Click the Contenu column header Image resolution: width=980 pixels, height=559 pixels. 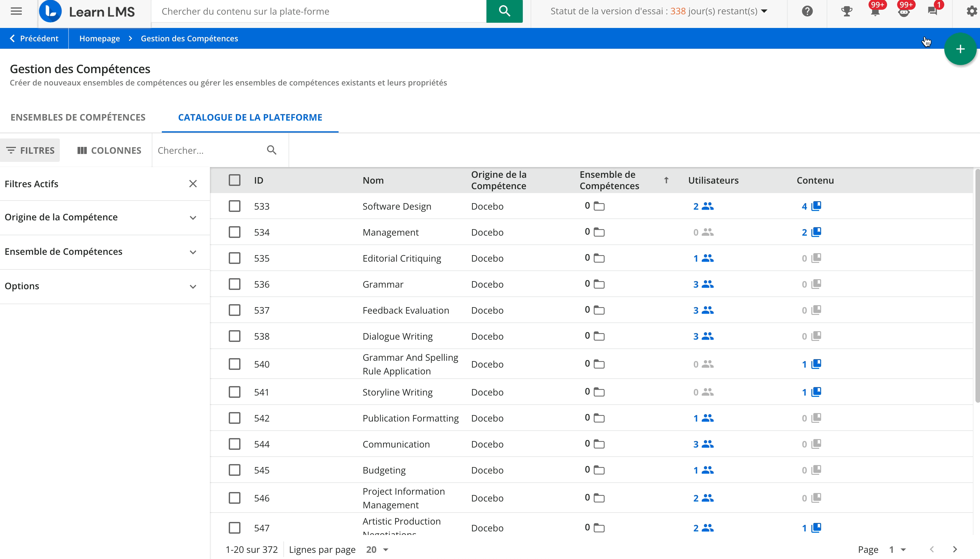point(815,180)
